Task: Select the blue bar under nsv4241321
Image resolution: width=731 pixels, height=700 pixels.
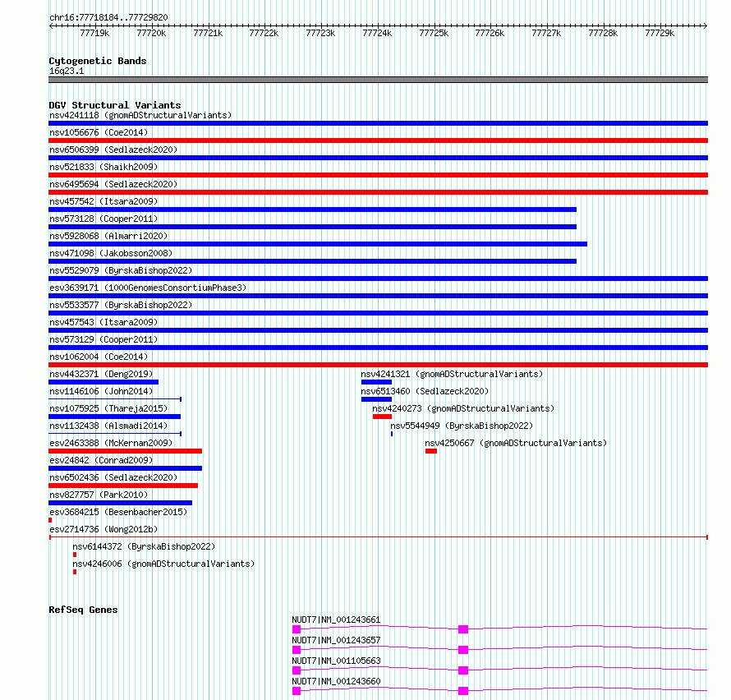Action: coord(376,382)
